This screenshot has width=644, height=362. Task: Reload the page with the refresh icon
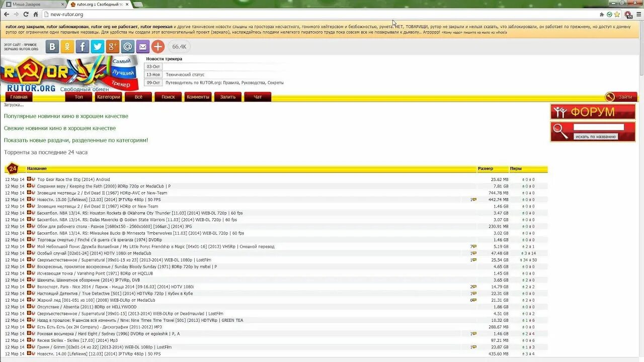coord(26,14)
